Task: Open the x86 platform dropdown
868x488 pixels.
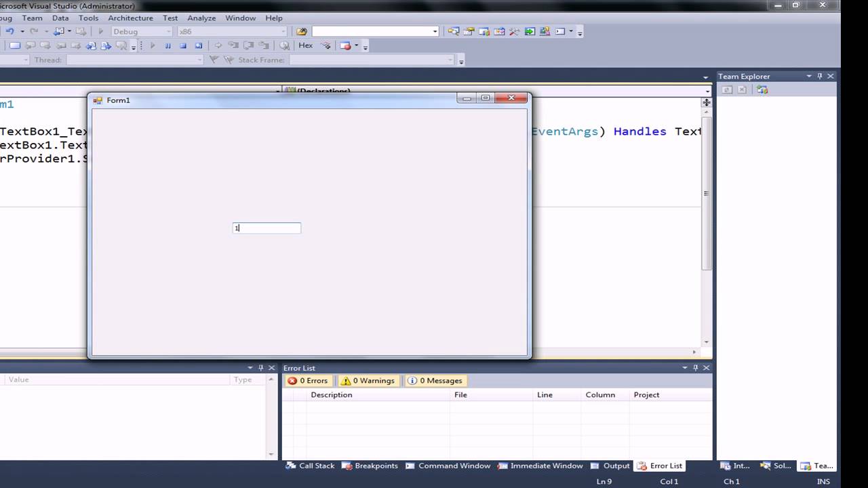Action: pyautogui.click(x=283, y=31)
